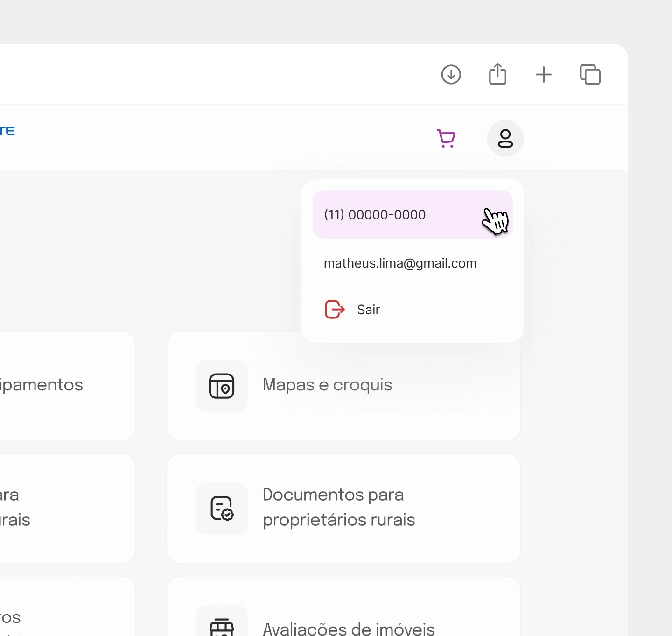The width and height of the screenshot is (672, 636).
Task: Click the Sair label to log out
Action: pyautogui.click(x=369, y=310)
